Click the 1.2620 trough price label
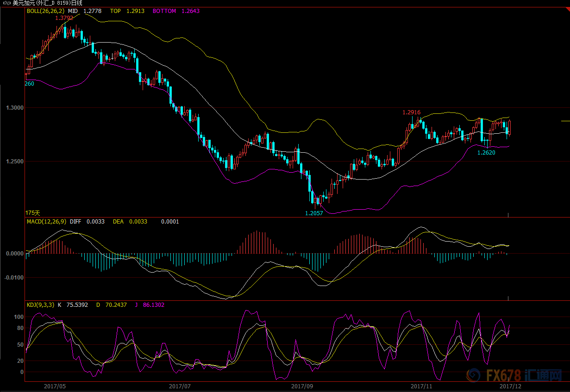Screen dimensions: 570x392 486,152
